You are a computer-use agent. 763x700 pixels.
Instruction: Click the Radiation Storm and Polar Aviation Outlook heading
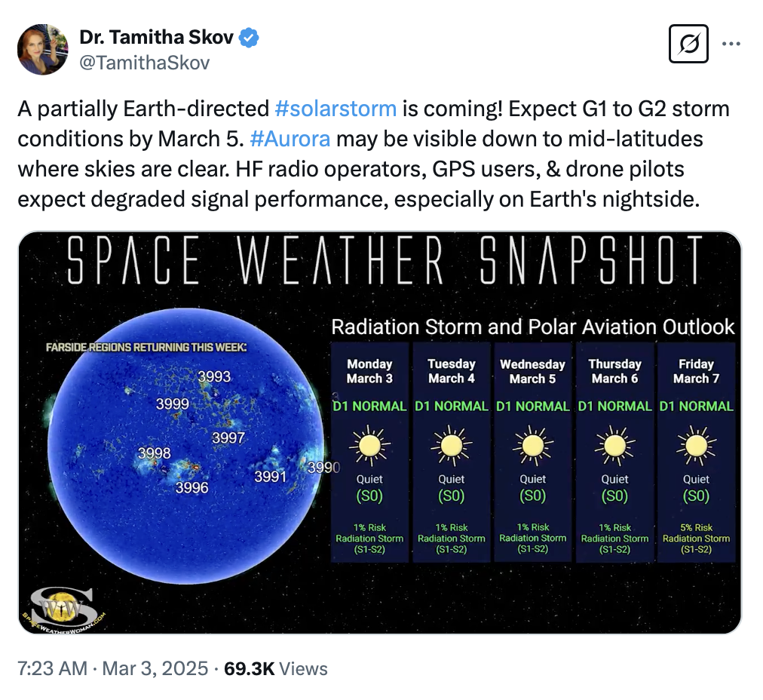click(x=532, y=327)
